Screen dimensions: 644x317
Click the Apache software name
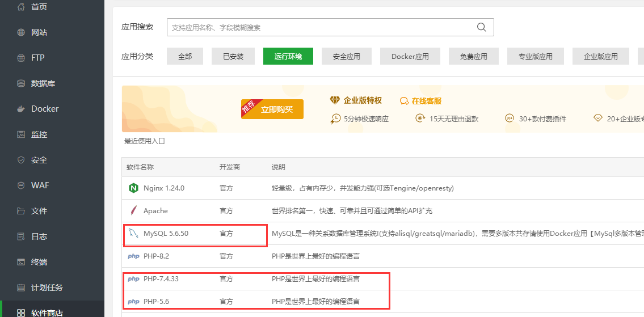155,211
